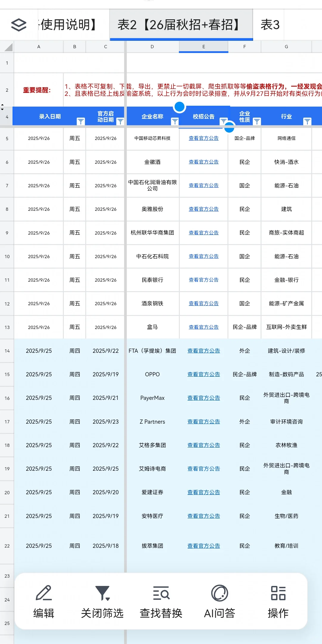Select the 金融-银行 cell

(287, 280)
